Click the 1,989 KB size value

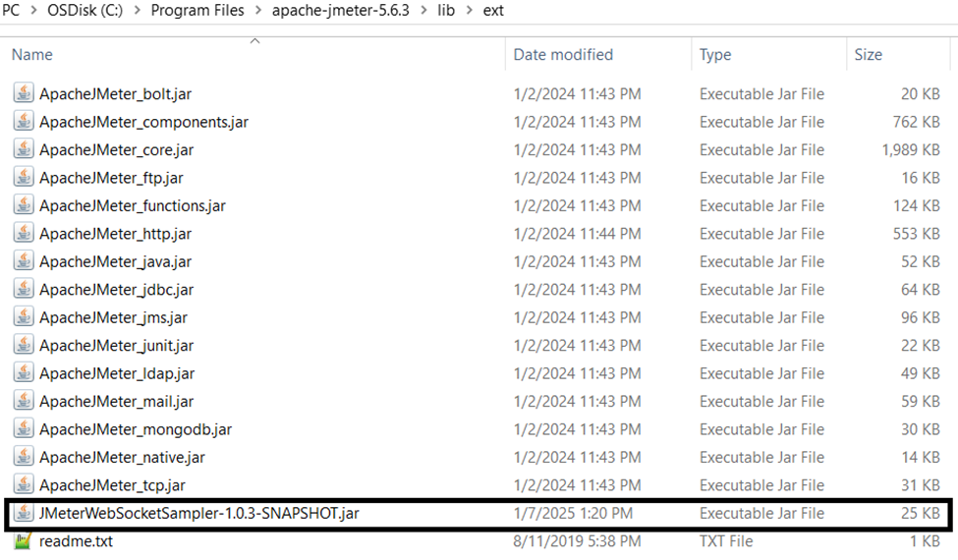click(x=910, y=150)
